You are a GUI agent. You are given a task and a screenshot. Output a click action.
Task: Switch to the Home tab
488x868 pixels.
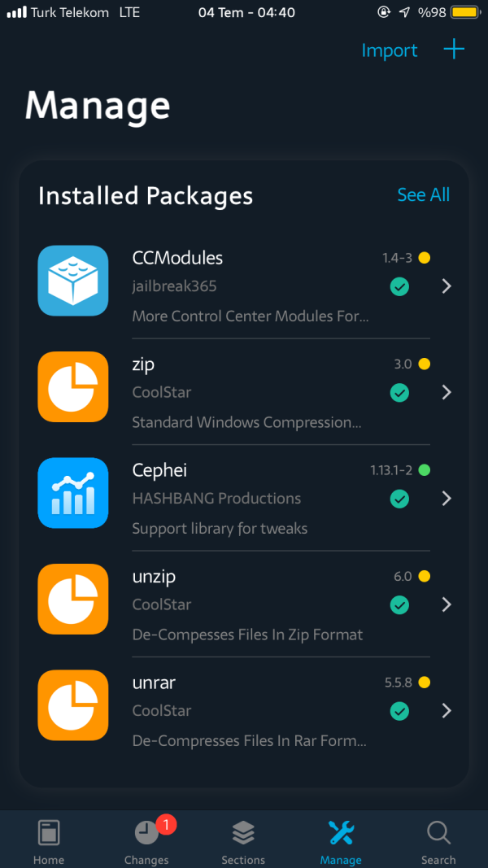[x=49, y=842]
